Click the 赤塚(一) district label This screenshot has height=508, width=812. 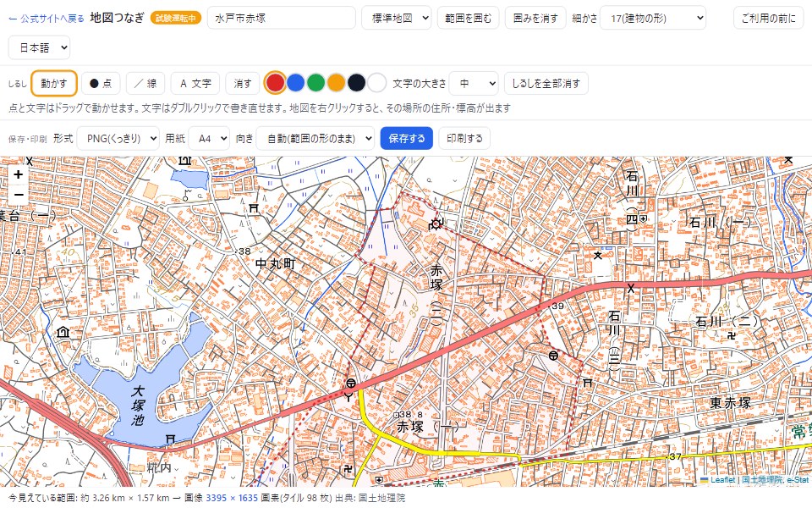pyautogui.click(x=428, y=427)
